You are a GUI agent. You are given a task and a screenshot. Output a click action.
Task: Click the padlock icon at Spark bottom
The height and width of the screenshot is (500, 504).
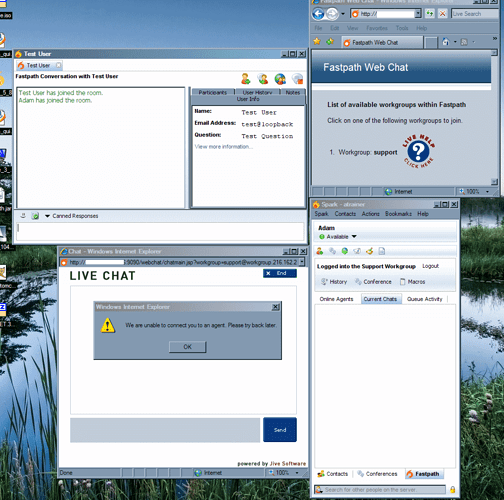coord(452,489)
